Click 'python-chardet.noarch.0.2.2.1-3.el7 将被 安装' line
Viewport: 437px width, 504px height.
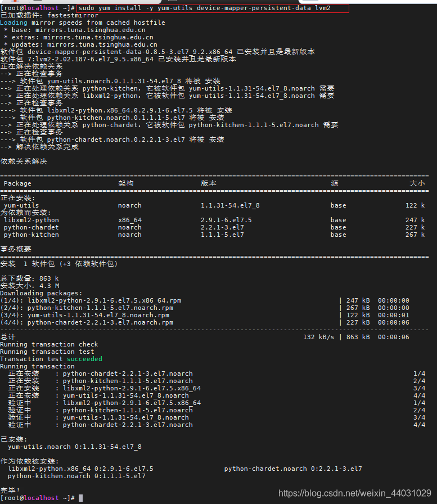[112, 140]
